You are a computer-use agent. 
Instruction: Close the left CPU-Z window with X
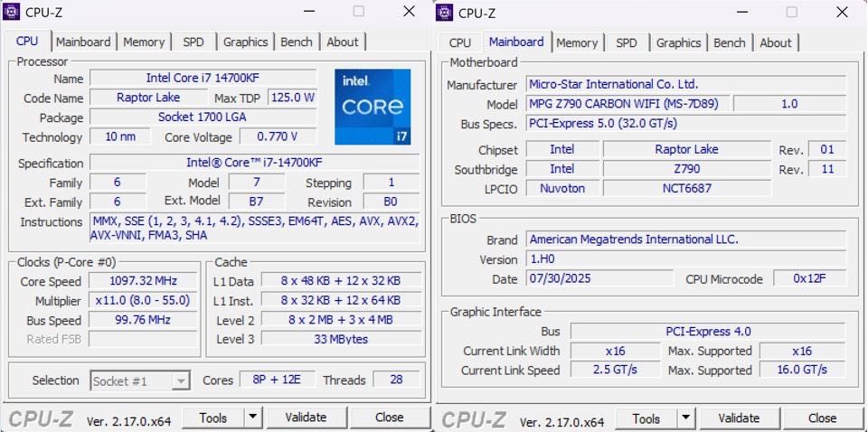tap(409, 11)
